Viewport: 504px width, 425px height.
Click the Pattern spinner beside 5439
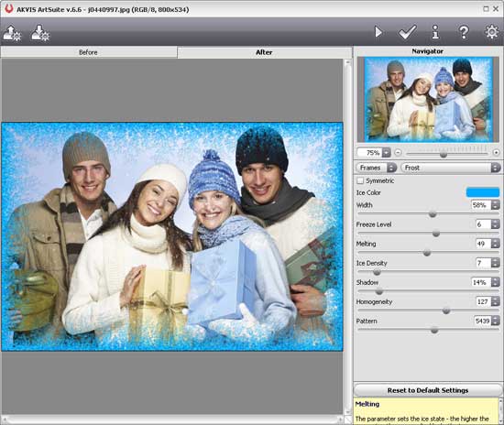click(x=496, y=321)
